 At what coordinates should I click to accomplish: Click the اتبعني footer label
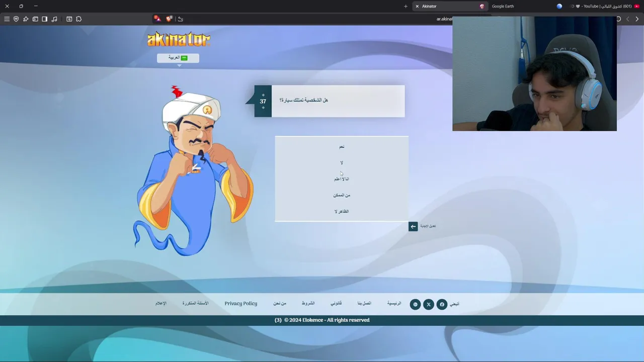(x=454, y=304)
